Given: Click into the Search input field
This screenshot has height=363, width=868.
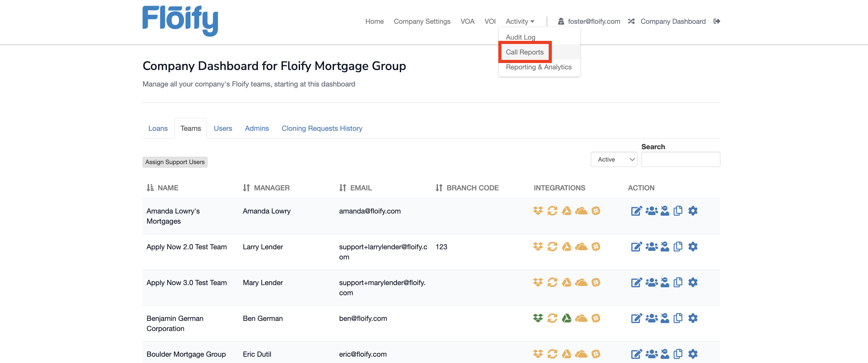Looking at the screenshot, I should 681,159.
